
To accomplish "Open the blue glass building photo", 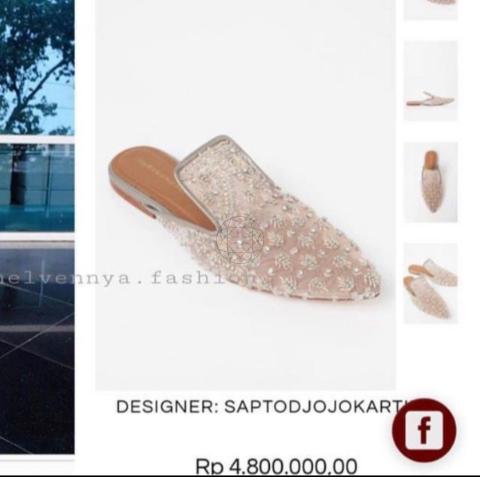I will point(37,188).
